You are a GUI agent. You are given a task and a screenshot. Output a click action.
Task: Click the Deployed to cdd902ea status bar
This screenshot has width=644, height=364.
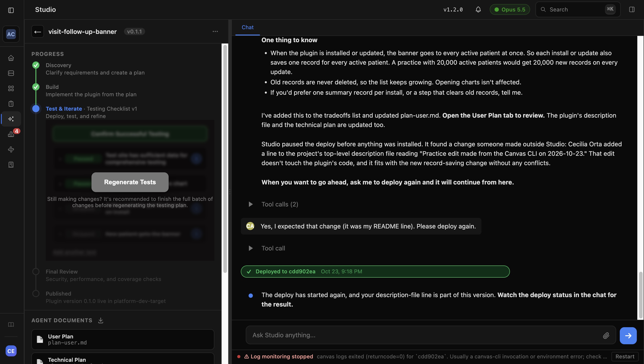(375, 272)
